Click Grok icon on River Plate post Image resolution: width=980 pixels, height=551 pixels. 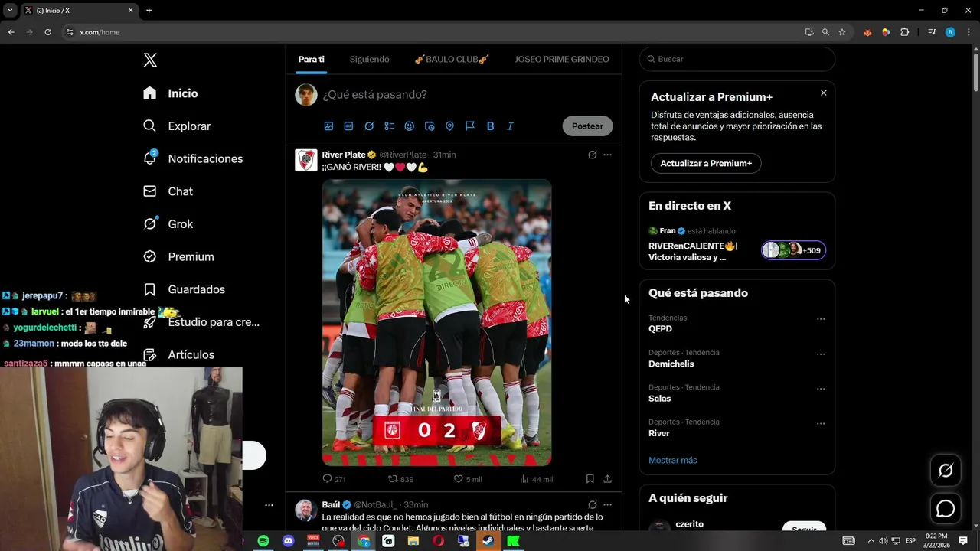click(x=592, y=155)
